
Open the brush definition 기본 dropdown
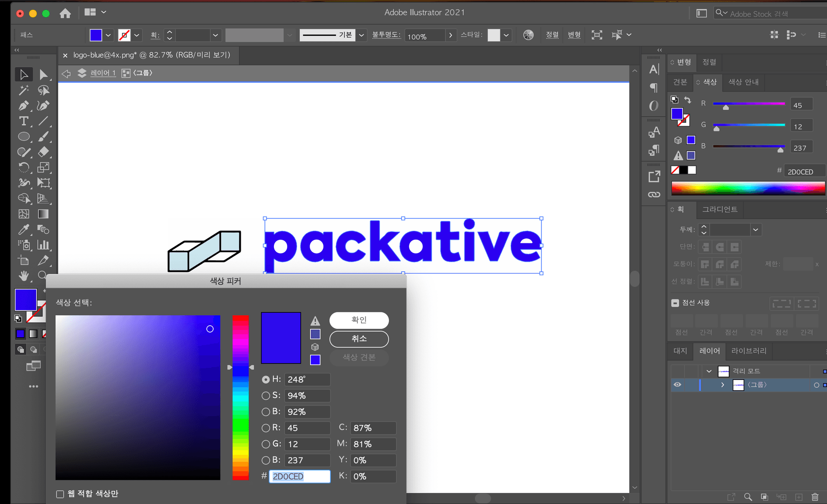point(361,35)
